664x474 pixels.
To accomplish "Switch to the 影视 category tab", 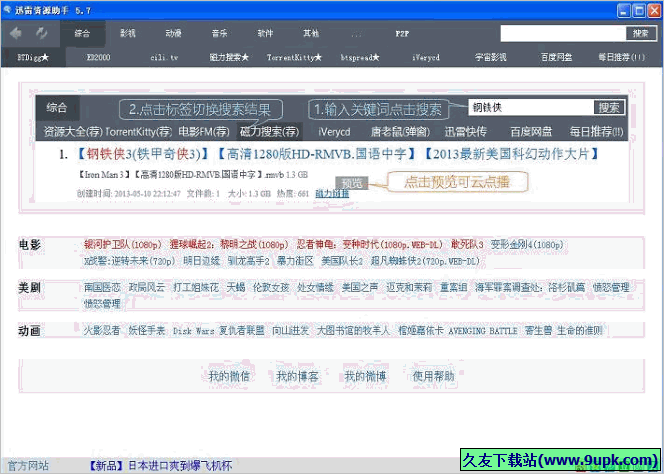I will pyautogui.click(x=127, y=33).
